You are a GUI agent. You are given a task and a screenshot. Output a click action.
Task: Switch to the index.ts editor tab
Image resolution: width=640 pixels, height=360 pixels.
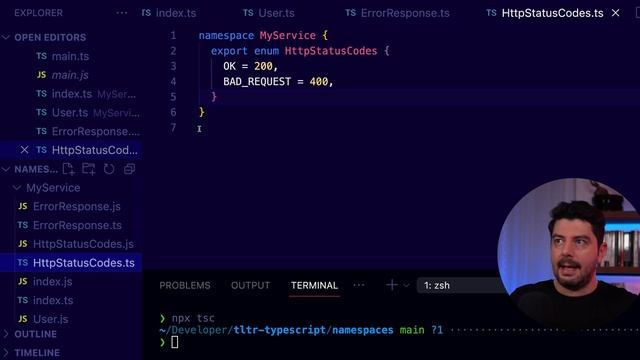coord(169,13)
